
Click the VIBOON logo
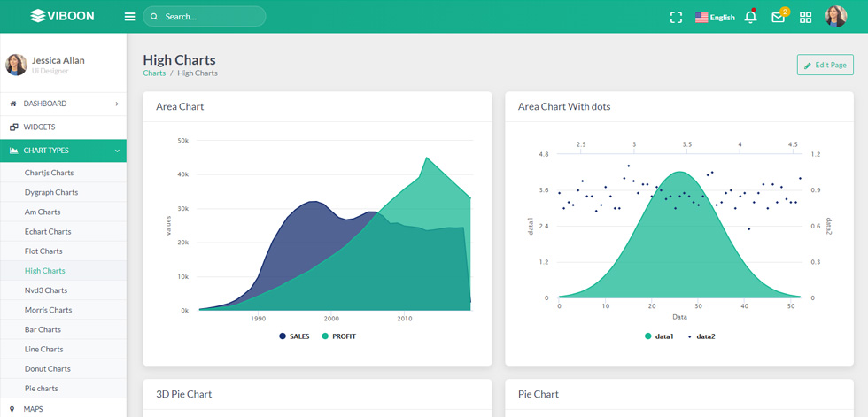pyautogui.click(x=62, y=16)
